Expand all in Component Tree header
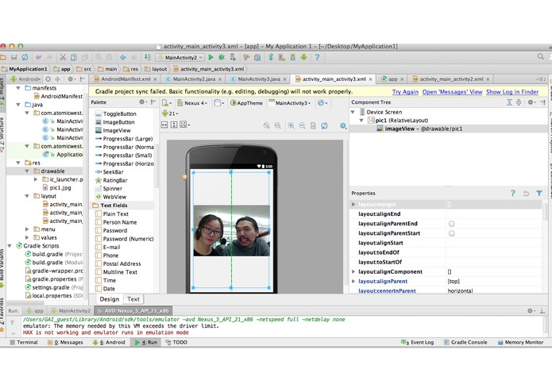Viewport: 552px width, 392px height. point(509,102)
